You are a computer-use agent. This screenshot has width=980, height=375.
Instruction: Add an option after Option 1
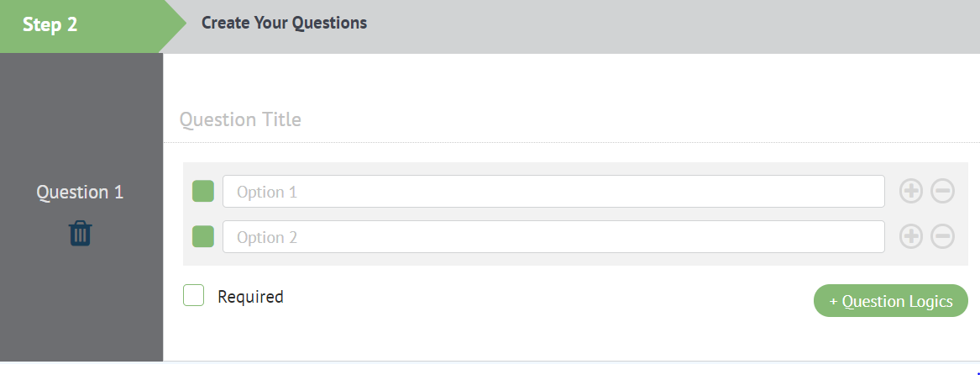[x=911, y=192]
